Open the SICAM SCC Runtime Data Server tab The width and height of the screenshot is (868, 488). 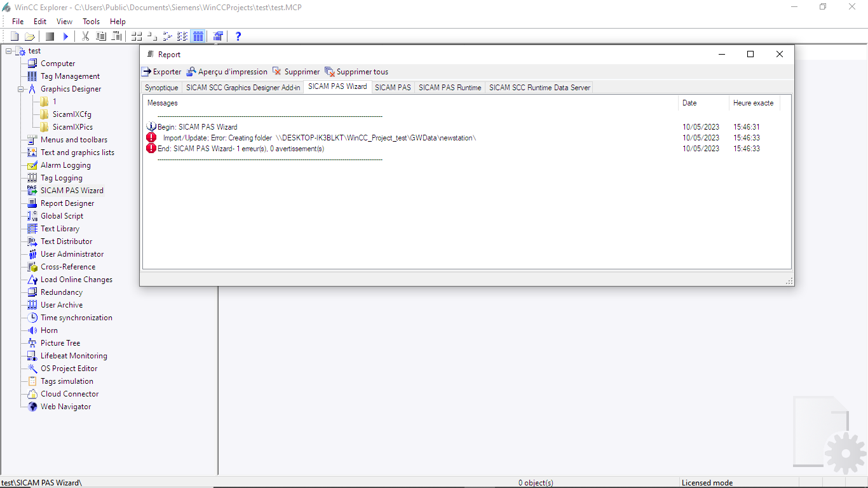[x=539, y=88]
